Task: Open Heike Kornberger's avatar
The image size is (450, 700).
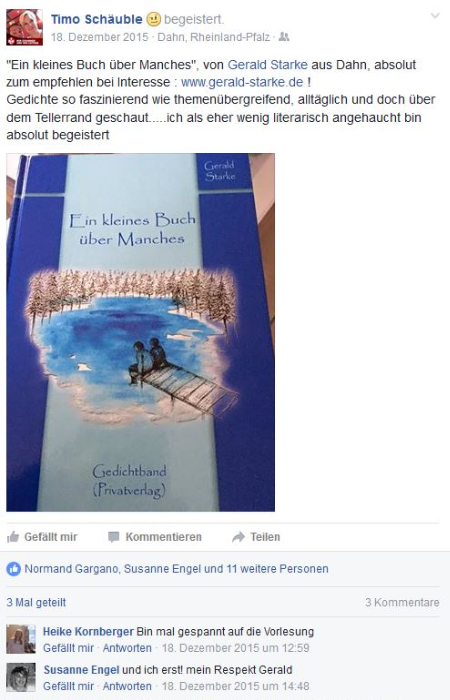Action: (21, 639)
